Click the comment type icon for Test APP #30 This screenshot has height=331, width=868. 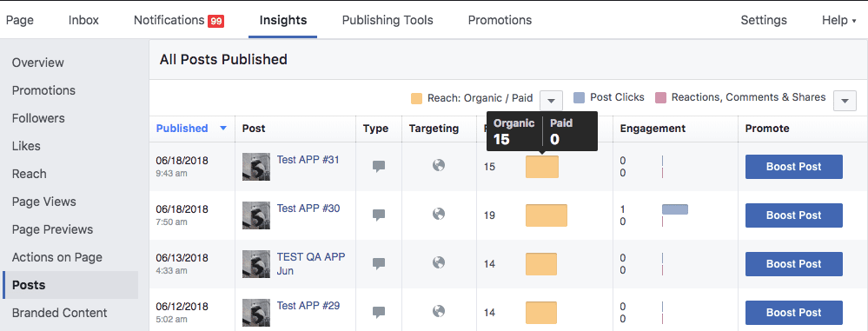379,215
